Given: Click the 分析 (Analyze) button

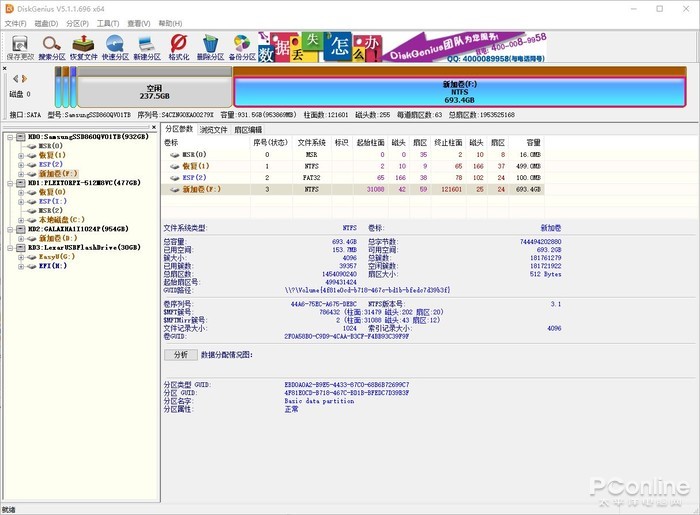Looking at the screenshot, I should pyautogui.click(x=180, y=355).
